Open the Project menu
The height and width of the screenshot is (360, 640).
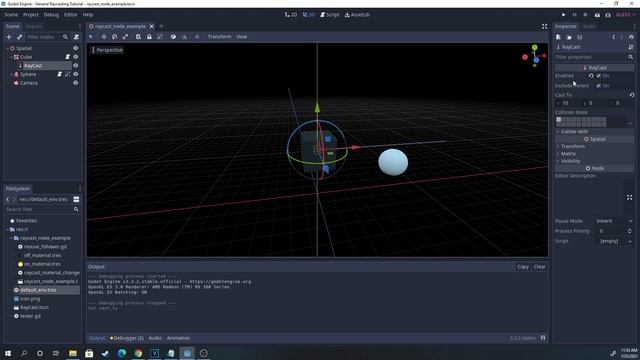pyautogui.click(x=31, y=15)
